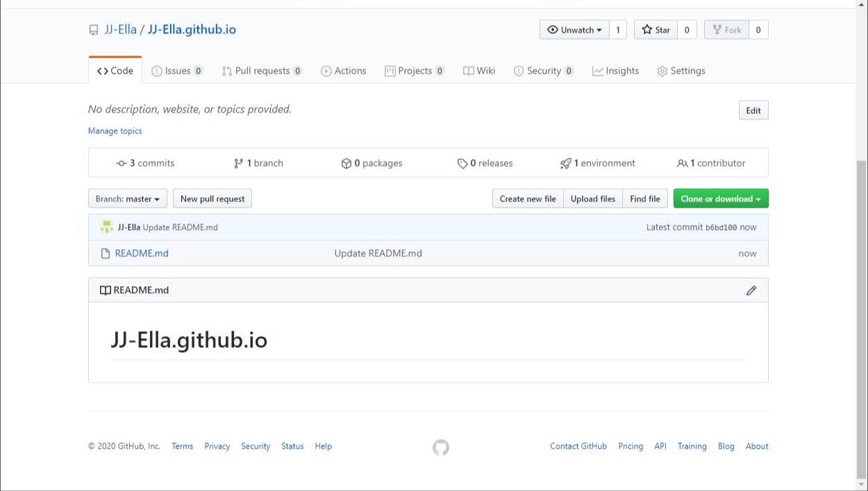This screenshot has width=868, height=491.
Task: Go to the Wiki tab
Action: pyautogui.click(x=479, y=71)
